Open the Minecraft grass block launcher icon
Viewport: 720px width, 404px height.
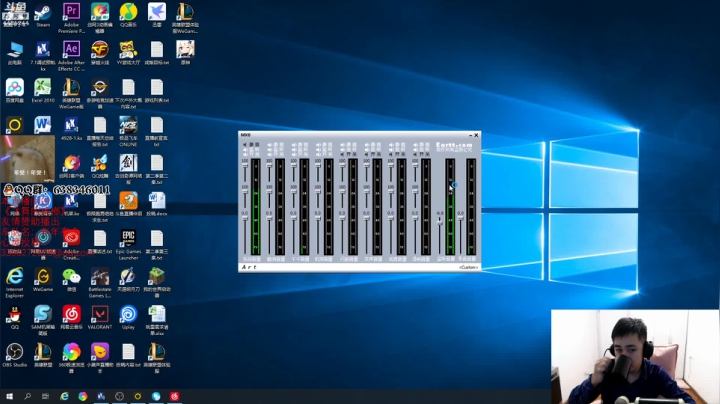[x=157, y=282]
